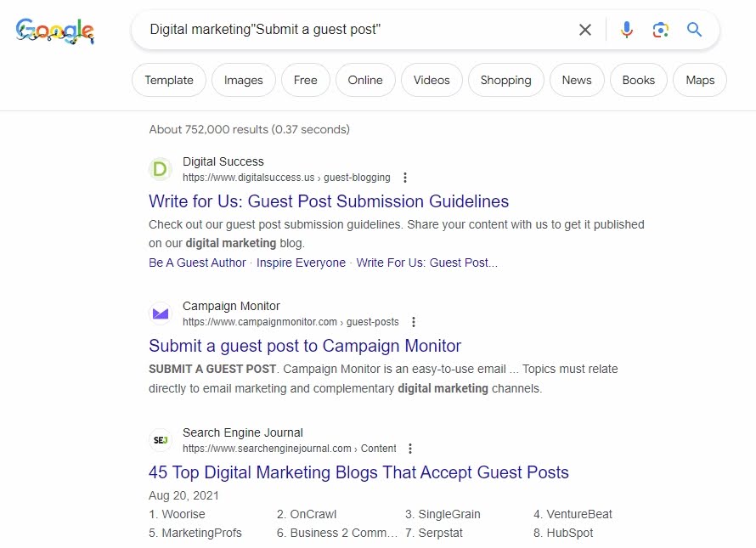
Task: Click the Campaign Monitor site name
Action: [x=231, y=307]
